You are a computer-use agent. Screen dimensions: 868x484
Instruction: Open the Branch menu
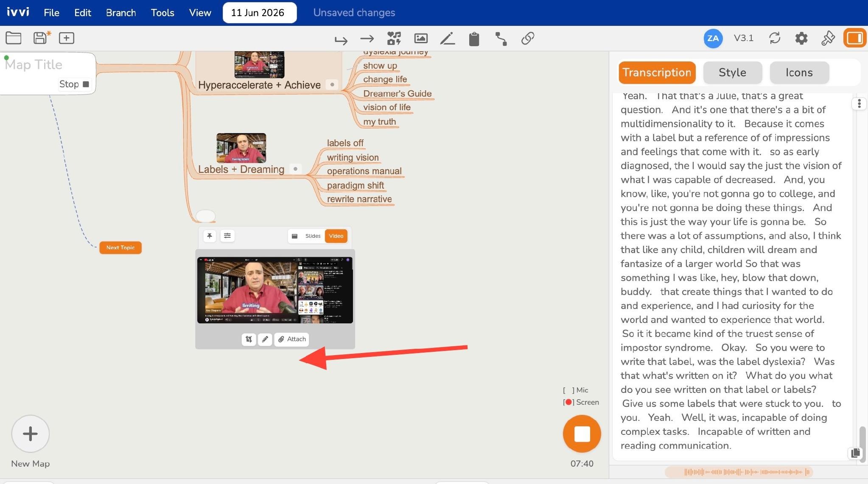pyautogui.click(x=121, y=13)
